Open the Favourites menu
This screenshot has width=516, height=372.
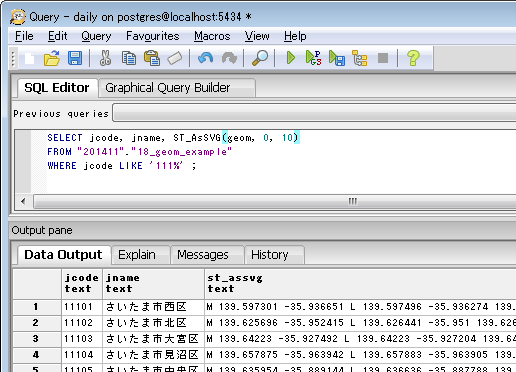[153, 36]
